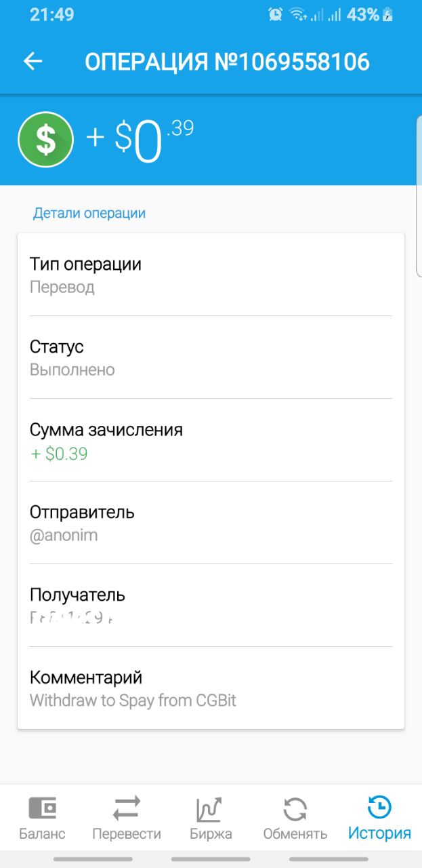Tap the Сумма зачисления +$0.39 value
The width and height of the screenshot is (422, 868).
click(60, 454)
